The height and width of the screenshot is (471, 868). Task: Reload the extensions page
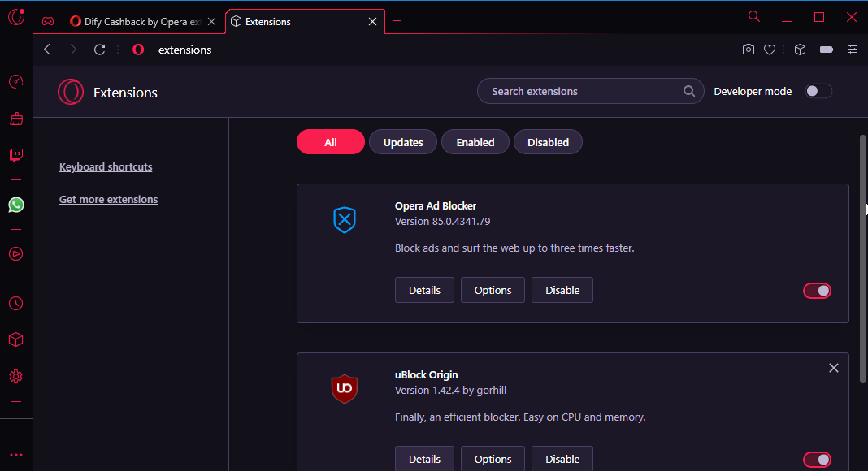100,50
